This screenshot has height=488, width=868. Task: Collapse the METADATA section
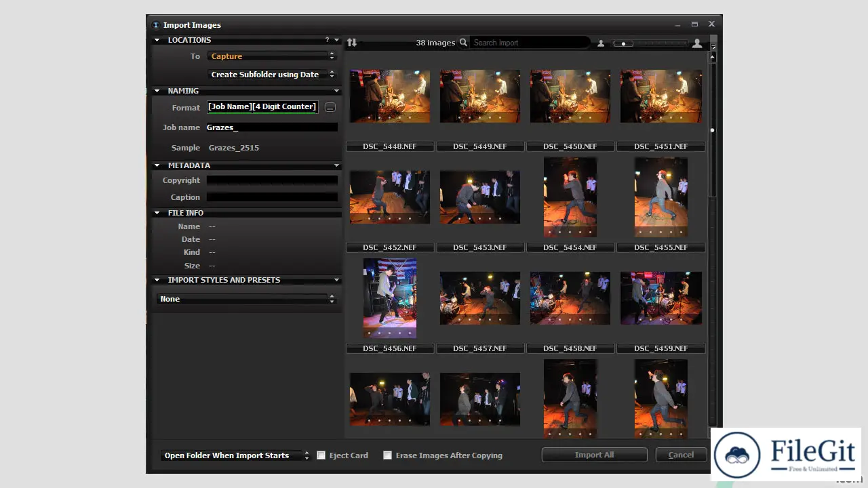[x=157, y=165]
